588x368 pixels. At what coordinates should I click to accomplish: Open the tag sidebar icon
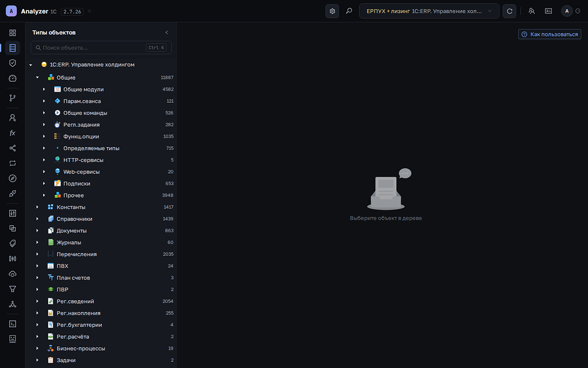13,243
